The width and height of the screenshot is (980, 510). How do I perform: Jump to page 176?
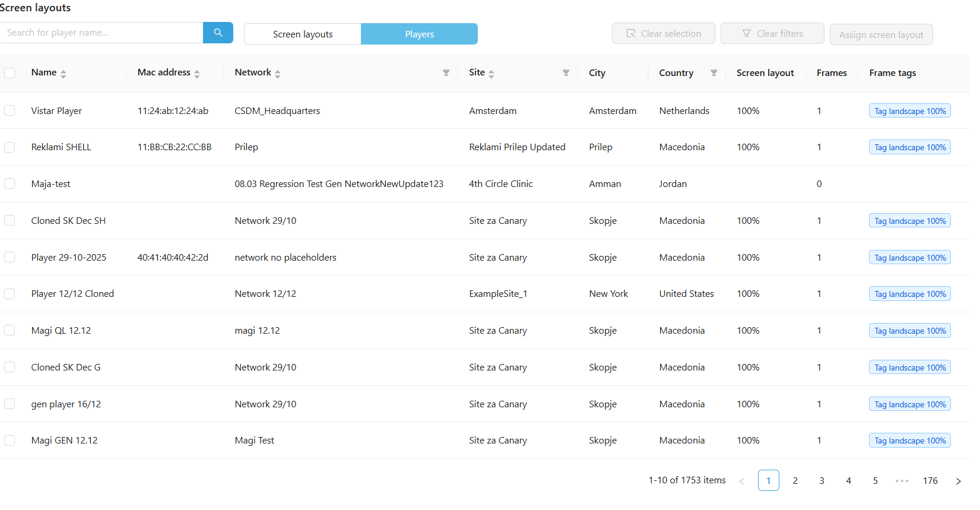[930, 481]
